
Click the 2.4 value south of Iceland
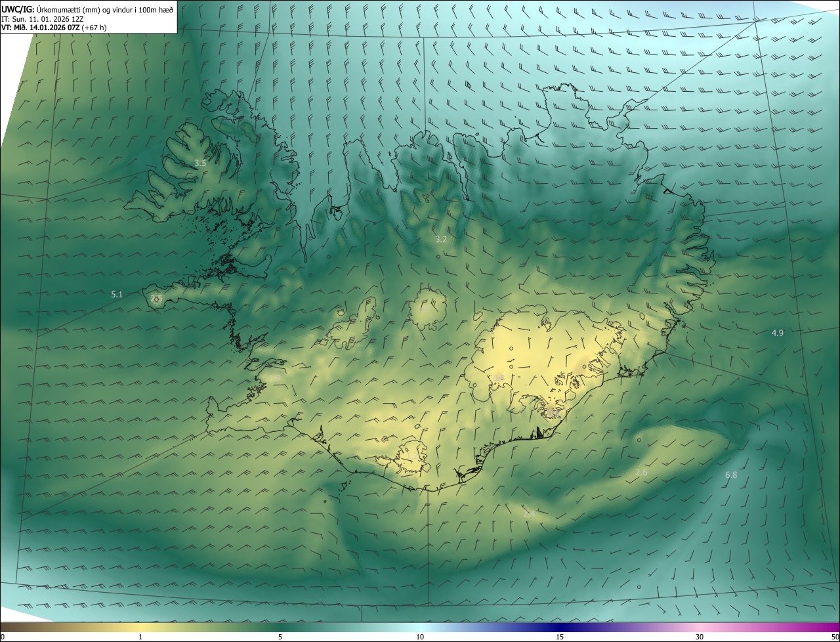(x=529, y=514)
